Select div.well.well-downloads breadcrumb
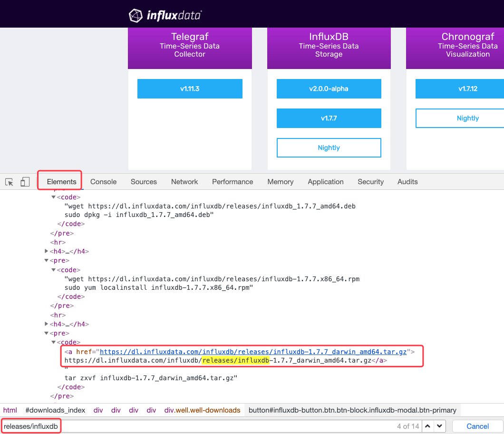 [202, 410]
